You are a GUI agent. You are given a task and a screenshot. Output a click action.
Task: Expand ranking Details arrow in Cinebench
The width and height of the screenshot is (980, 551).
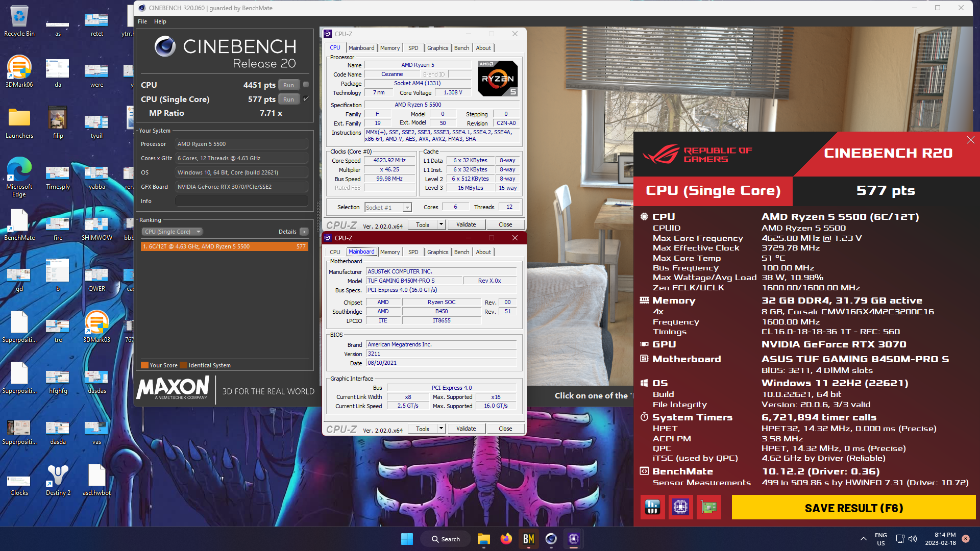pos(304,232)
